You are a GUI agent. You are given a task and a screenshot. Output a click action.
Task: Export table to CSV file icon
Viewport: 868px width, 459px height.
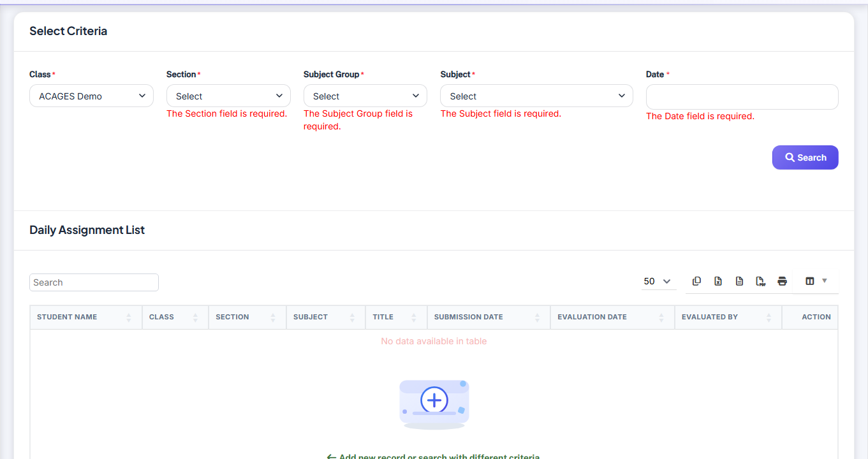[739, 281]
